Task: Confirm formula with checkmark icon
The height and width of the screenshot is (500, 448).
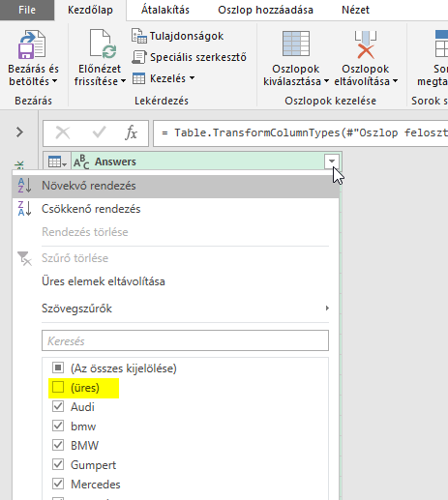Action: coord(99,132)
